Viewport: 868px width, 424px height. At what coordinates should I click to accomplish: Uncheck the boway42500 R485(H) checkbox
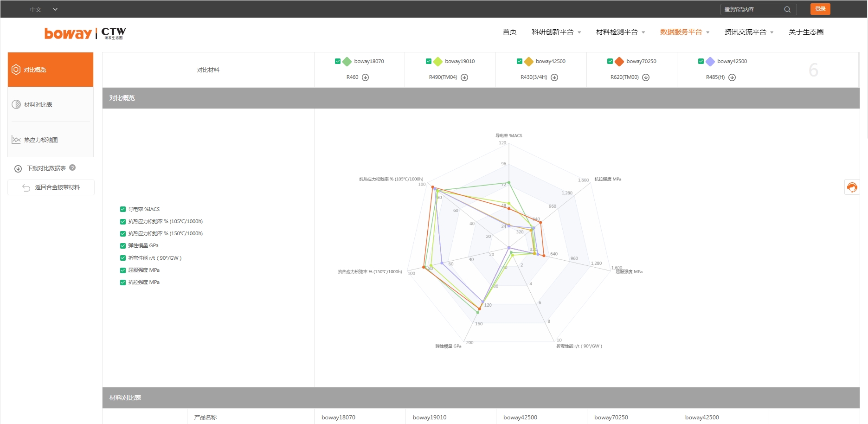tap(701, 61)
